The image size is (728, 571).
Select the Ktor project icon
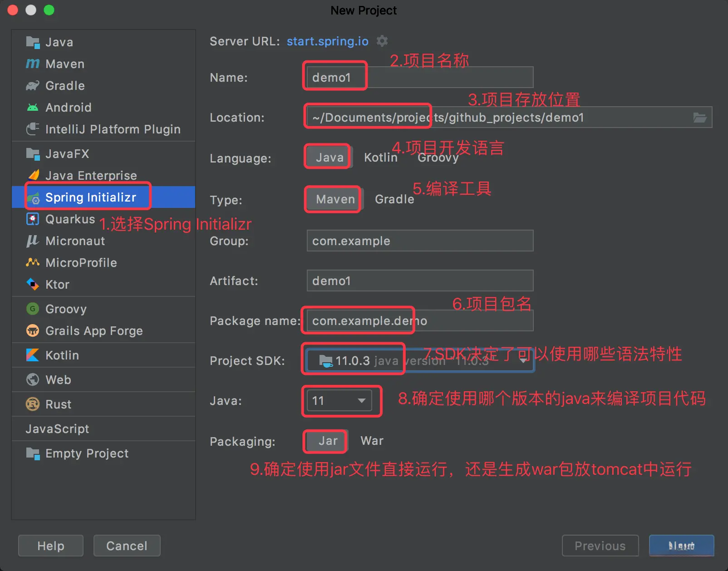click(33, 285)
